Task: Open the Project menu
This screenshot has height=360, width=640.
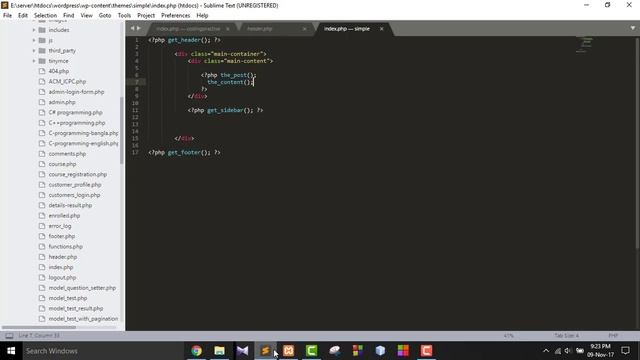Action: 146,15
